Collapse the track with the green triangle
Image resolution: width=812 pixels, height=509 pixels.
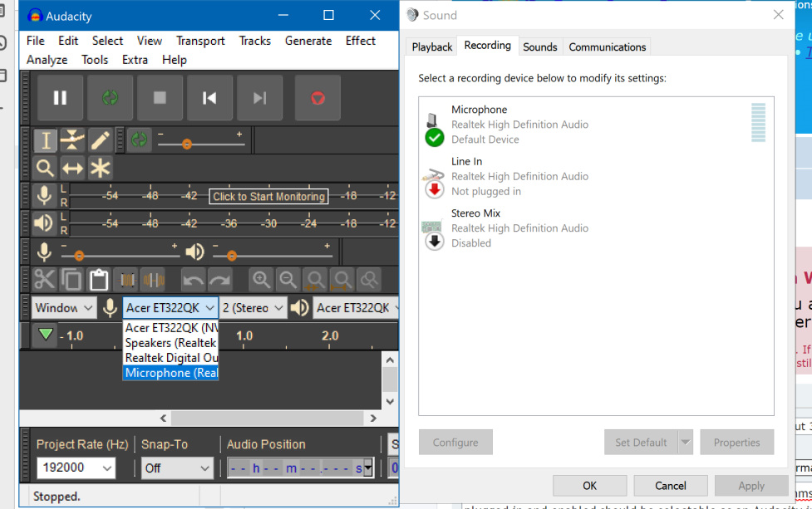tap(46, 335)
